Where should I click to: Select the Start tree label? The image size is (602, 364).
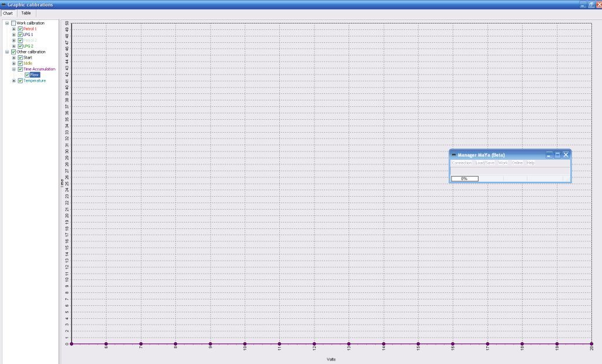point(28,58)
